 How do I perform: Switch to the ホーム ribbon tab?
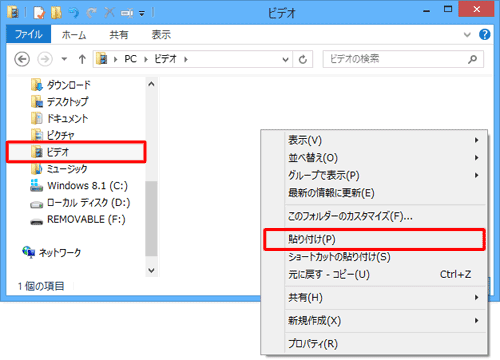click(x=74, y=34)
